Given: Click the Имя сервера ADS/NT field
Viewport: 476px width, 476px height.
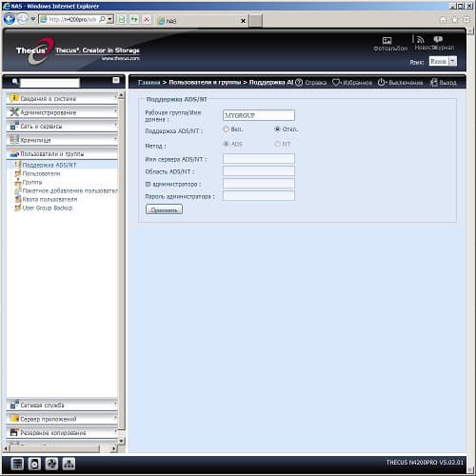Looking at the screenshot, I should [259, 158].
